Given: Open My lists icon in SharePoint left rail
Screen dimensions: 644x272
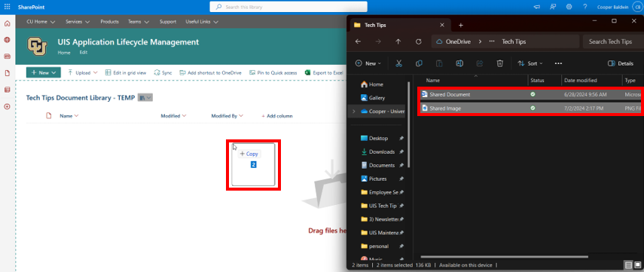Looking at the screenshot, I should (x=7, y=90).
